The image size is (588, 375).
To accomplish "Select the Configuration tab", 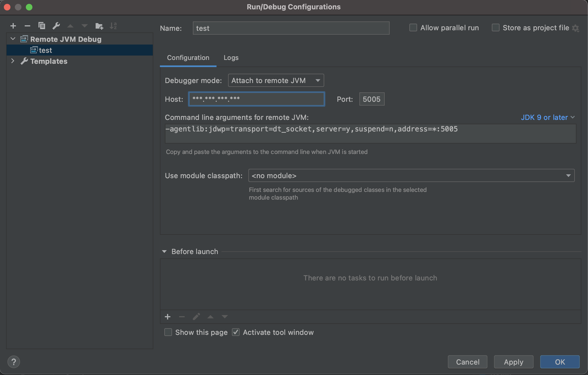I will coord(188,58).
